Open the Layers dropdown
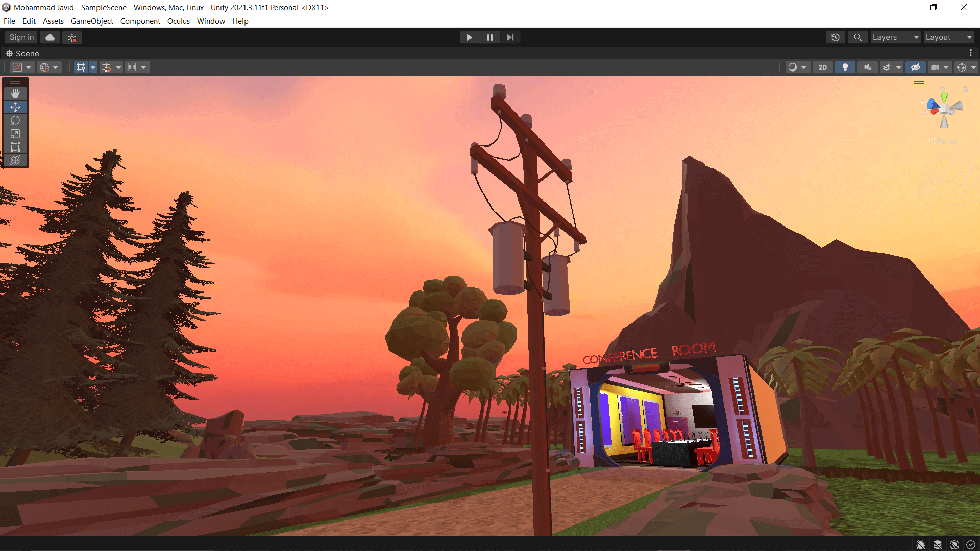This screenshot has width=980, height=551. click(x=895, y=37)
